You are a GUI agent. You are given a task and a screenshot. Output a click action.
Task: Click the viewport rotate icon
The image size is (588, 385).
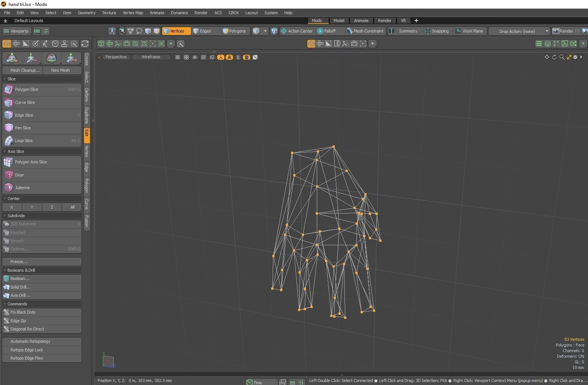[554, 57]
